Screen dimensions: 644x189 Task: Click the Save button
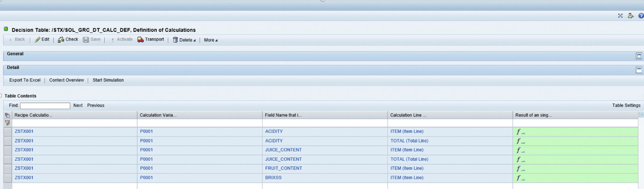92,39
